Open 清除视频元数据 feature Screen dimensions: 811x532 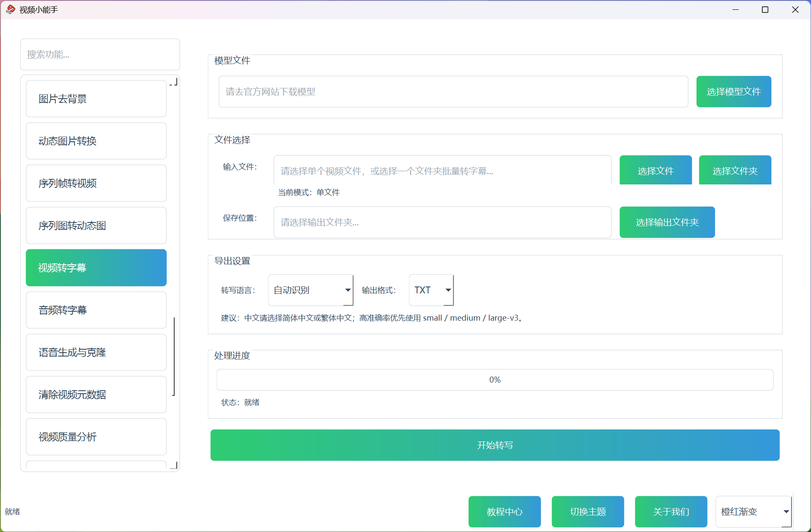pyautogui.click(x=96, y=395)
